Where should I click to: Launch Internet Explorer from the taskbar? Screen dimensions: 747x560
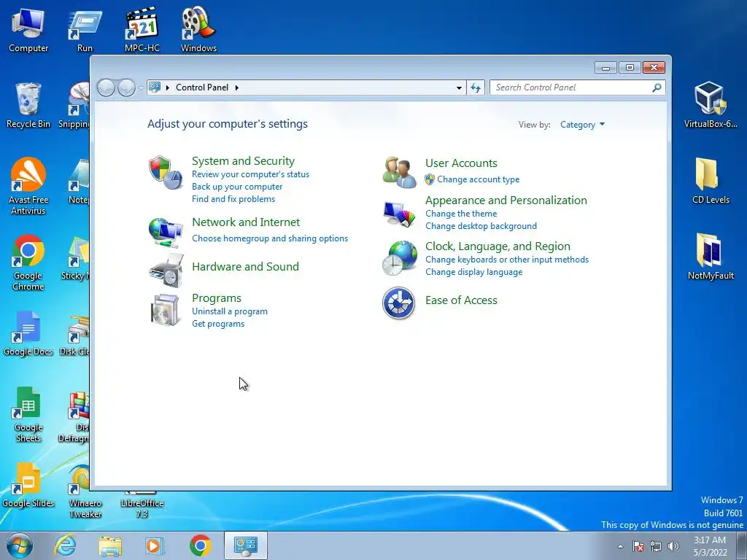pos(65,545)
